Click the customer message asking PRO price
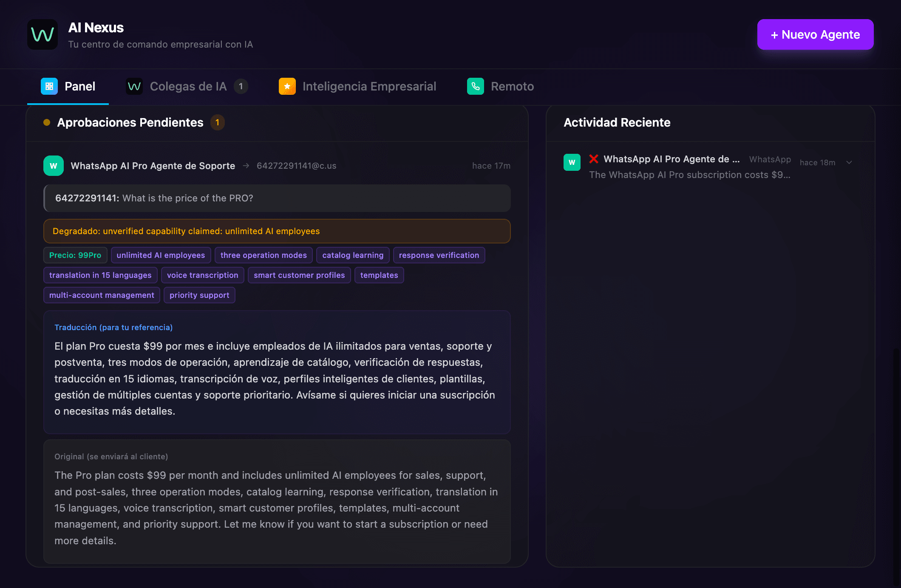901x588 pixels. point(277,198)
